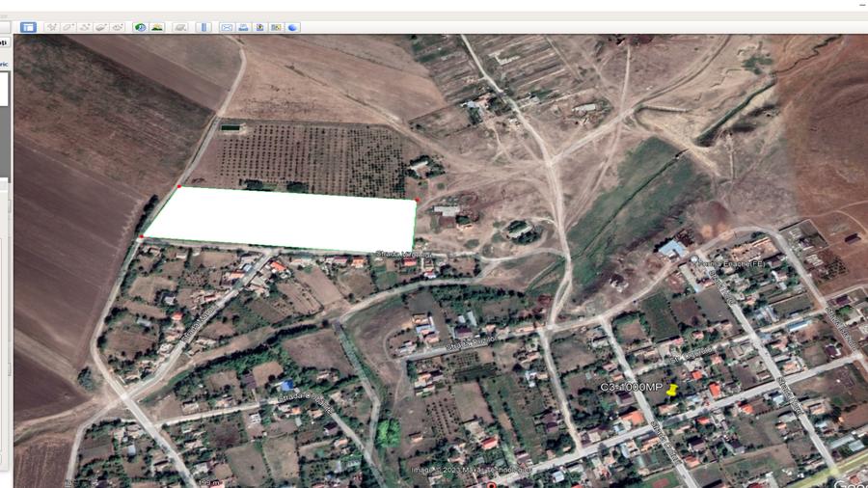Click the Save Image icon
The image size is (868, 488).
pyautogui.click(x=259, y=27)
